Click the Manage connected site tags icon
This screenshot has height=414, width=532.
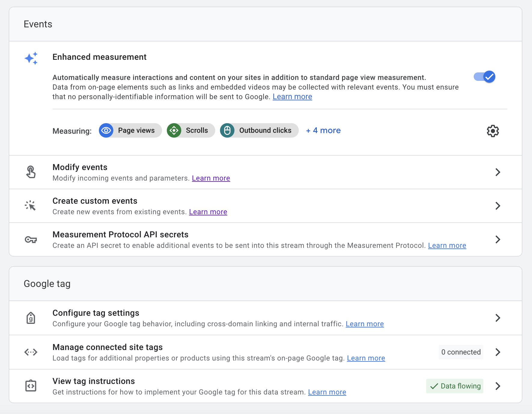tap(31, 352)
